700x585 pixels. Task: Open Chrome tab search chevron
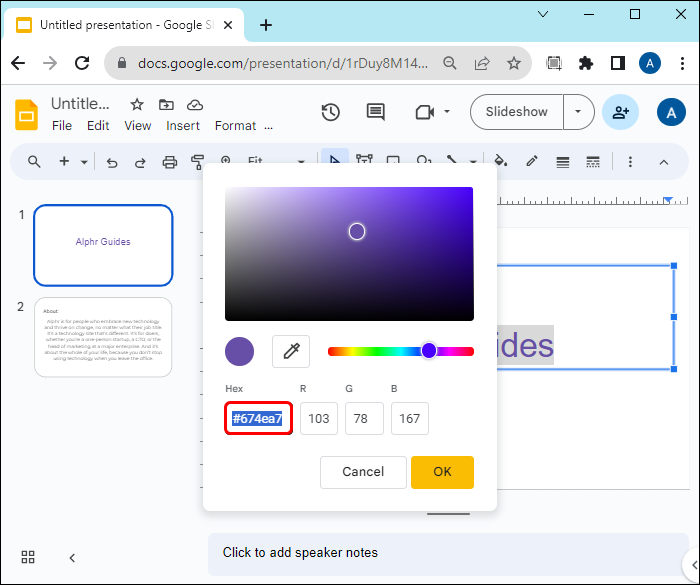543,14
